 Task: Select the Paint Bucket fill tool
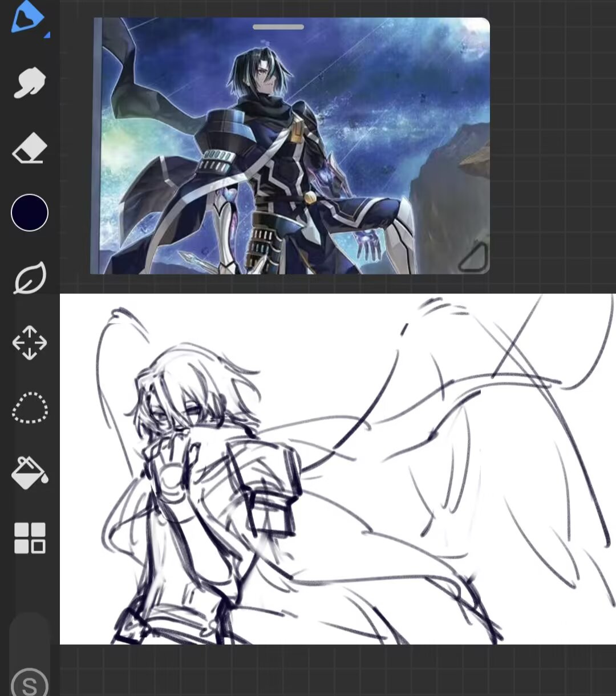coord(30,473)
